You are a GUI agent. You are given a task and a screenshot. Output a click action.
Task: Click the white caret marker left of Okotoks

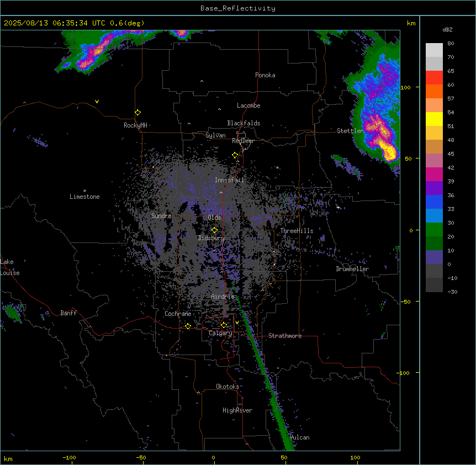coord(199,393)
